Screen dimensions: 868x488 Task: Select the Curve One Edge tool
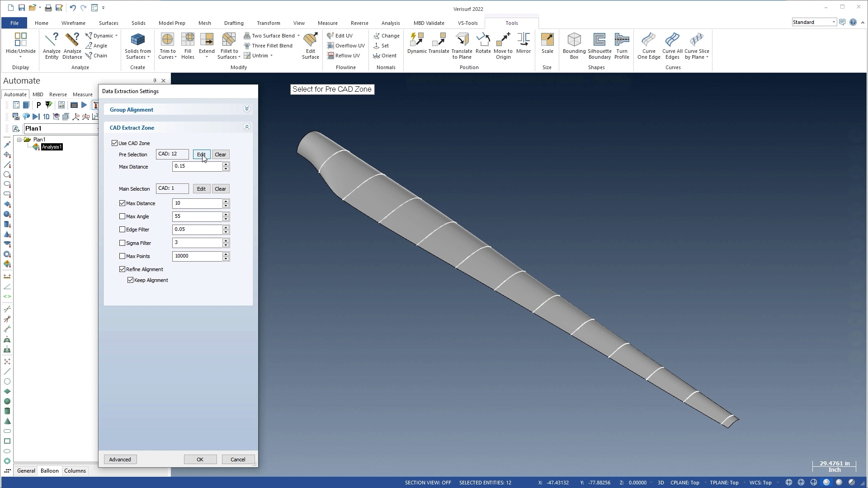click(649, 45)
